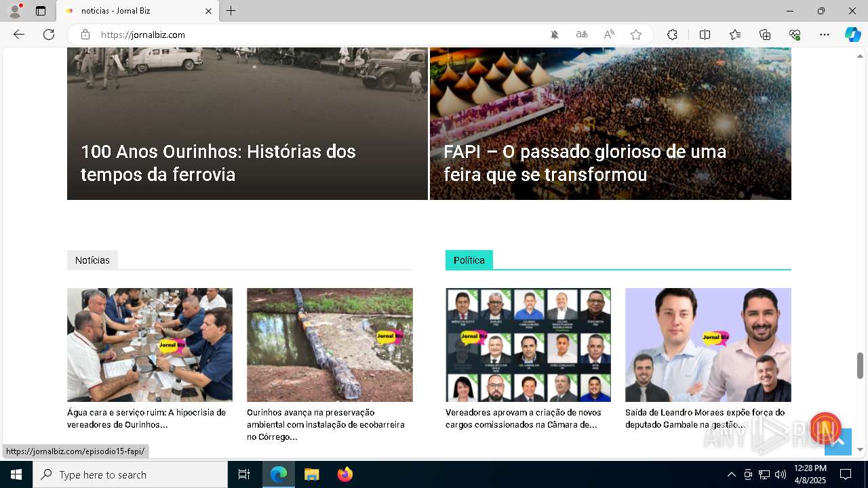Open ecobarreira córrego photo thumbnail
Image resolution: width=868 pixels, height=488 pixels.
coord(330,345)
